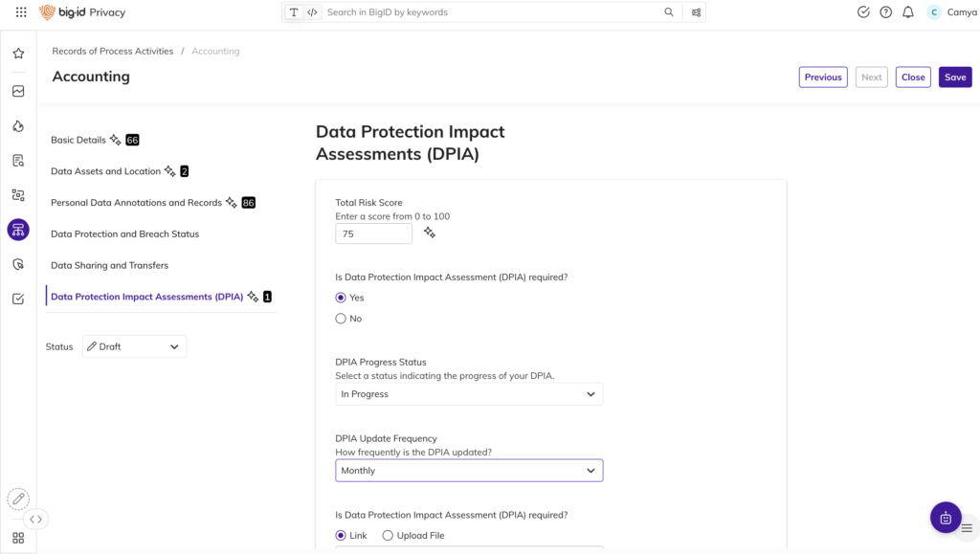This screenshot has height=554, width=980.
Task: Open the highlighted purple hierarchy sidebar icon
Action: (18, 230)
